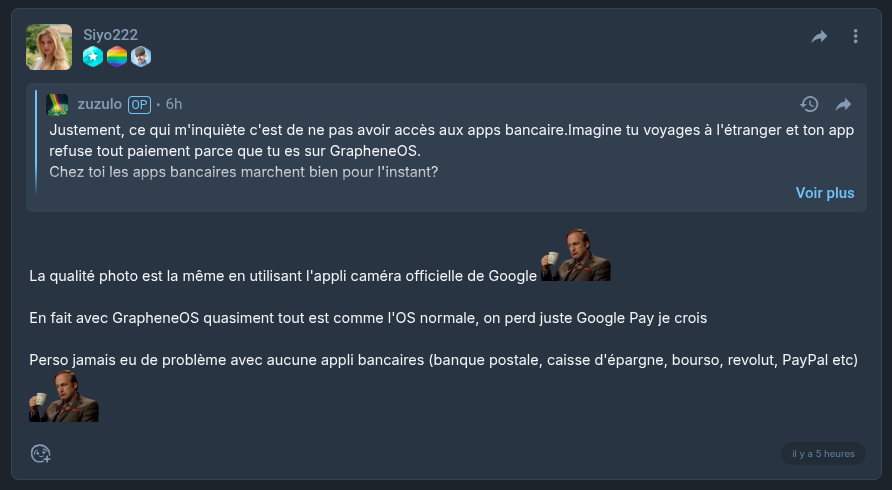Click the 6h timestamp in quote
Image resolution: width=892 pixels, height=490 pixels.
174,104
